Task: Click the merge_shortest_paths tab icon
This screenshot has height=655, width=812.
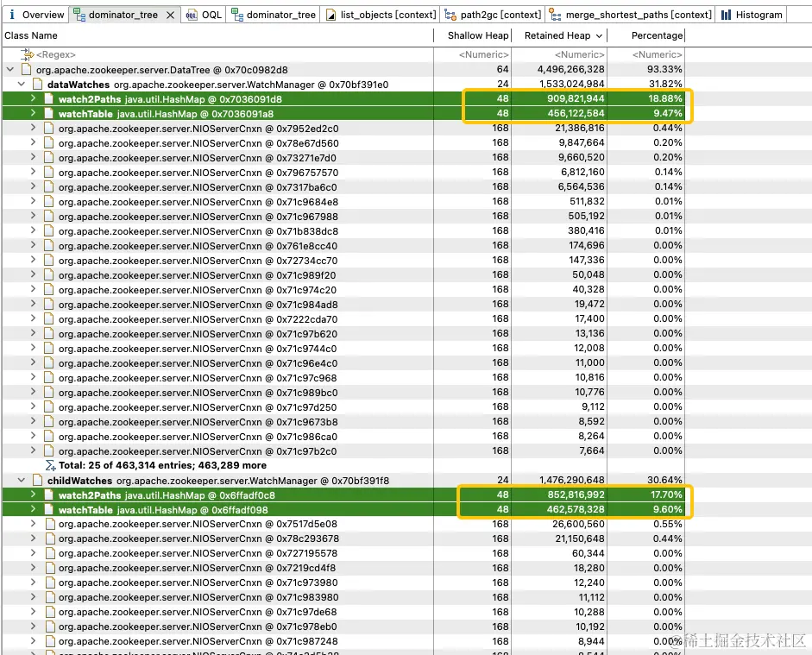Action: tap(555, 15)
